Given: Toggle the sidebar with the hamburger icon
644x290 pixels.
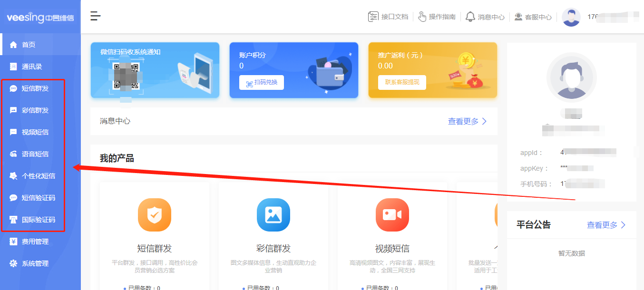Looking at the screenshot, I should (95, 16).
